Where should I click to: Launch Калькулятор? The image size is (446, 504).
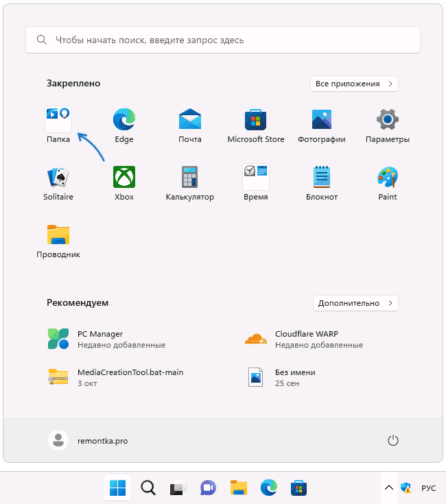tap(190, 182)
